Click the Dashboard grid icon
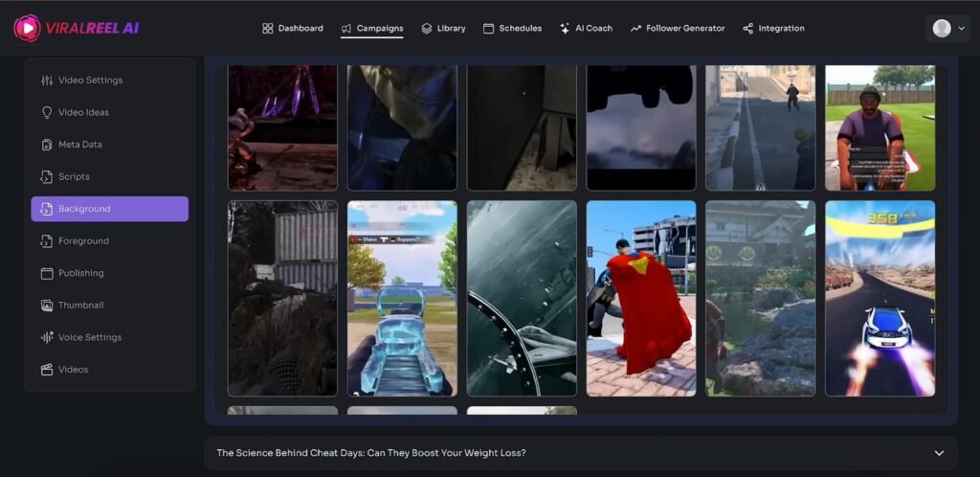The image size is (980, 477). point(268,28)
